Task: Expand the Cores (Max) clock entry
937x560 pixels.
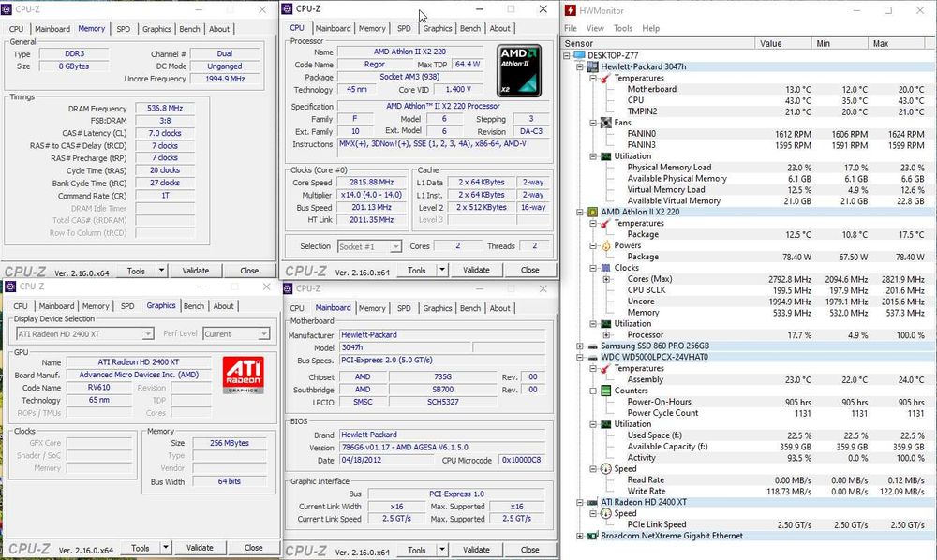Action: 605,279
